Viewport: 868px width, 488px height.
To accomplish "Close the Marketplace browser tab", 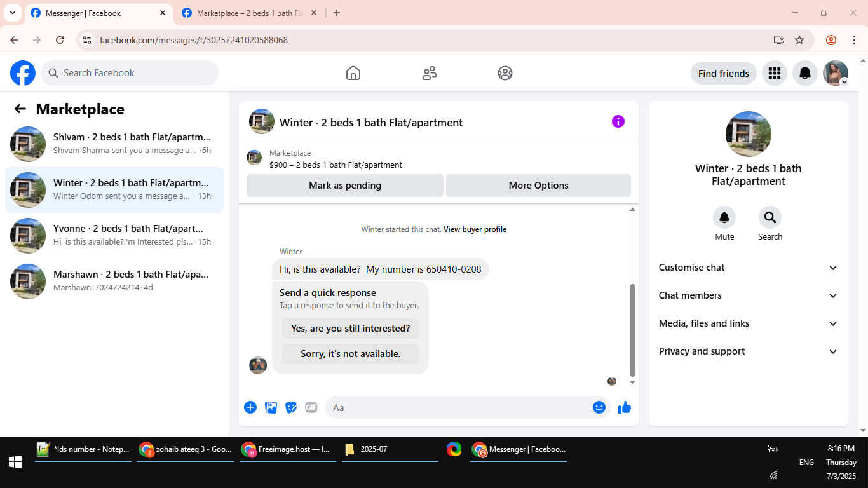I will click(313, 13).
